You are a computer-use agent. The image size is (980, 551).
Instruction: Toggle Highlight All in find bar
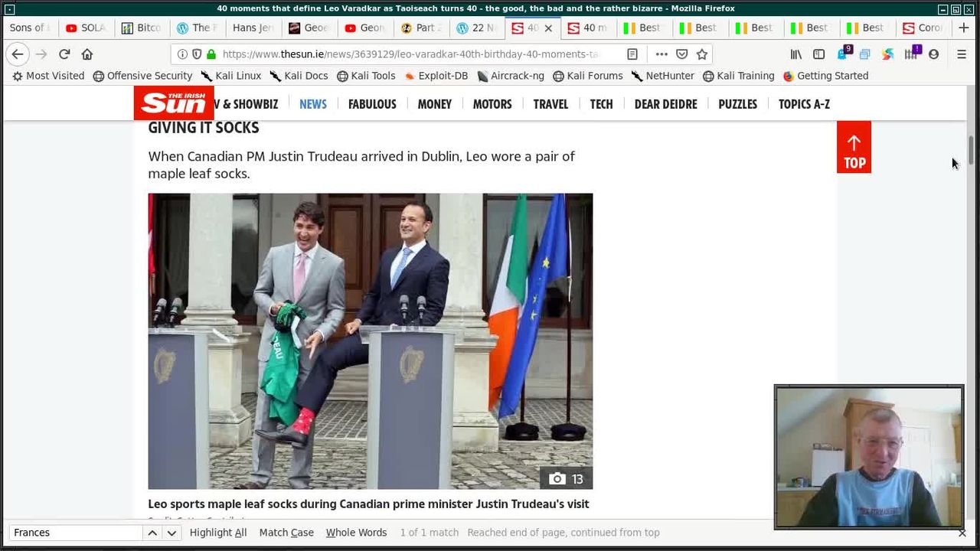(218, 533)
